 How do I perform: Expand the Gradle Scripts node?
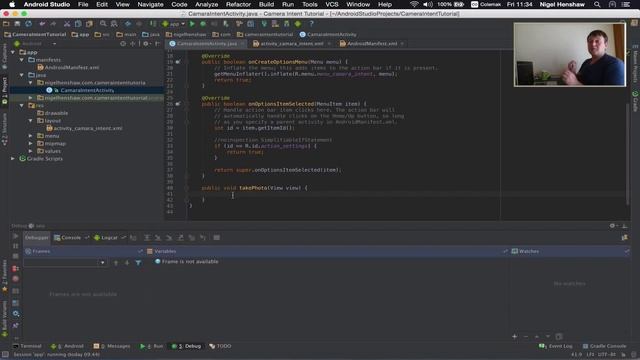point(13,159)
